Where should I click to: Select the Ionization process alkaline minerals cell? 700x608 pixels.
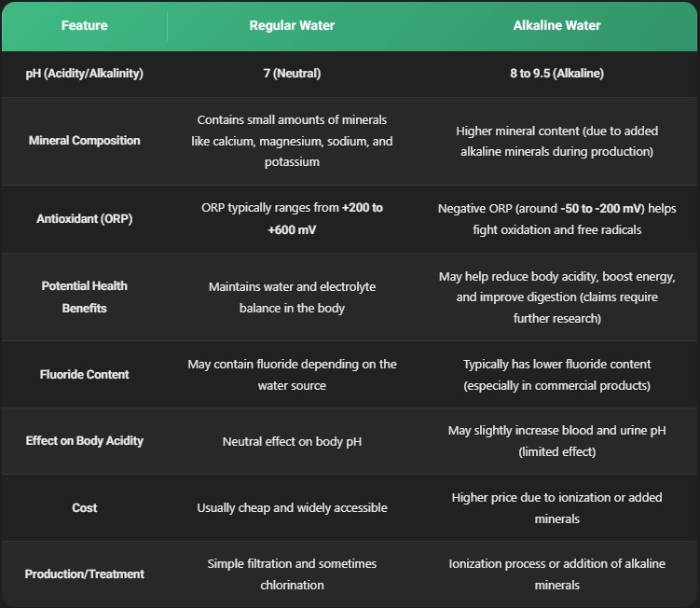coord(556,574)
